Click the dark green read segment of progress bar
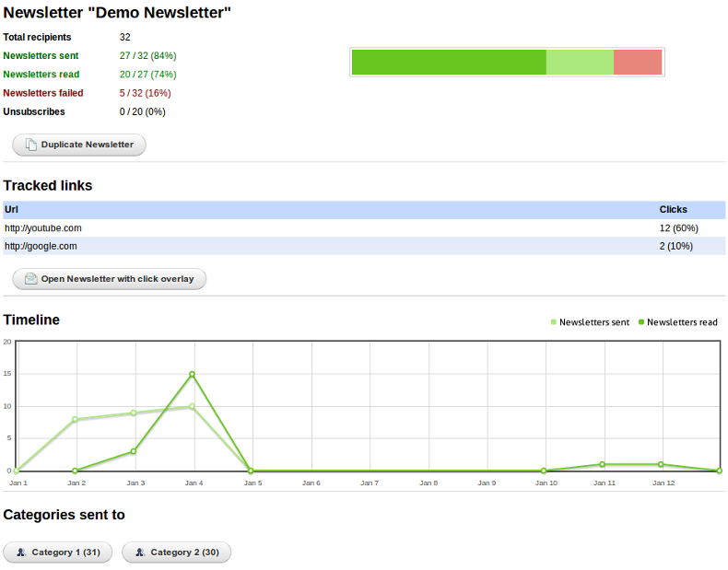Viewport: 728px width, 570px height. click(x=449, y=62)
